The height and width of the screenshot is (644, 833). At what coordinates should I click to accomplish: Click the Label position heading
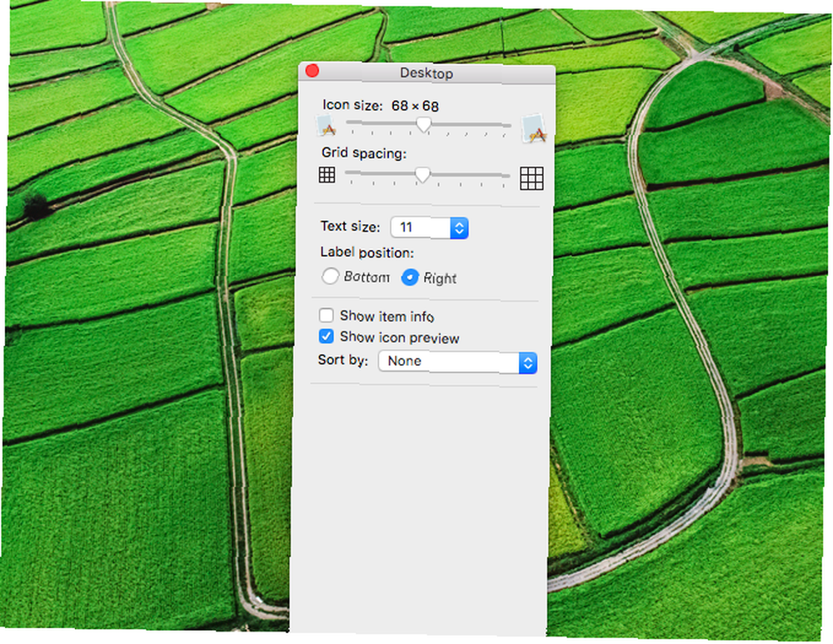point(367,252)
